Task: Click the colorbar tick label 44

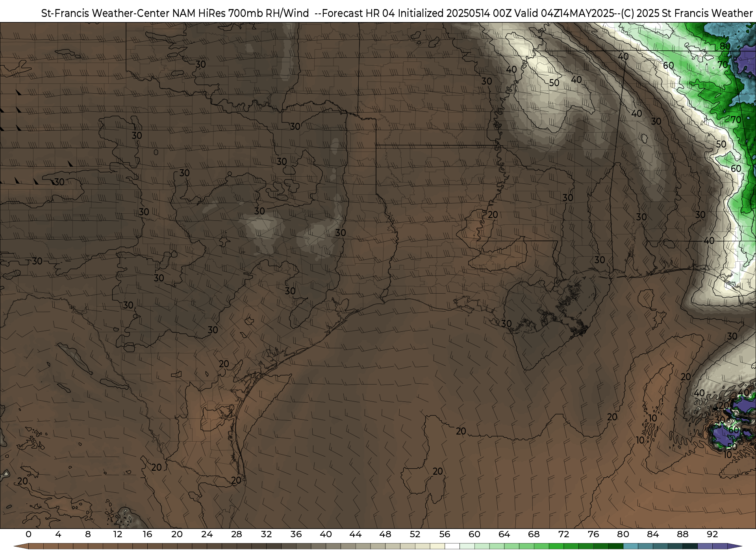Action: pyautogui.click(x=356, y=534)
